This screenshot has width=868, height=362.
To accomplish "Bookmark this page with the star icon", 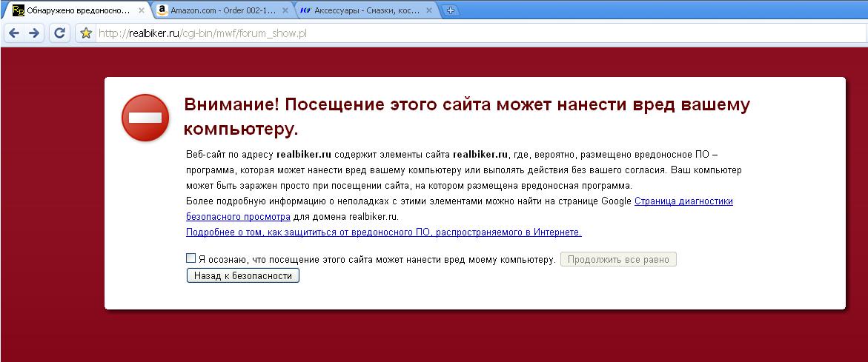I will coord(86,33).
